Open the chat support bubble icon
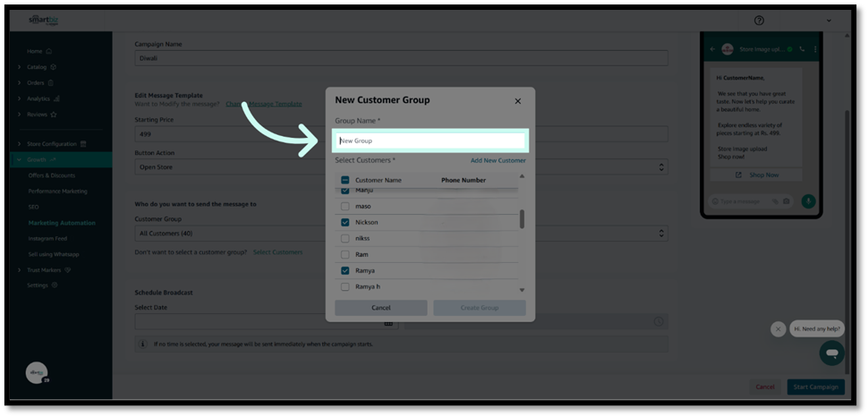The height and width of the screenshot is (417, 868). point(831,353)
